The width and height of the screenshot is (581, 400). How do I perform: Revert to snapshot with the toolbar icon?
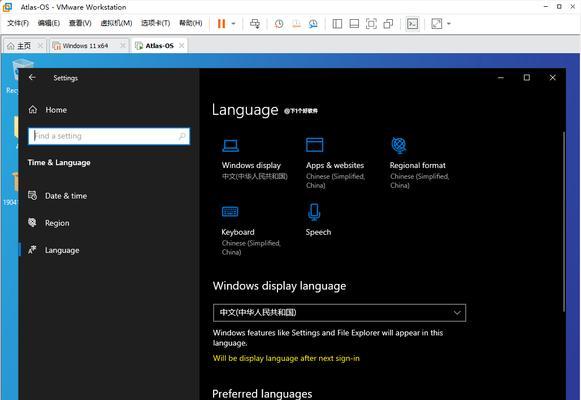[x=296, y=24]
